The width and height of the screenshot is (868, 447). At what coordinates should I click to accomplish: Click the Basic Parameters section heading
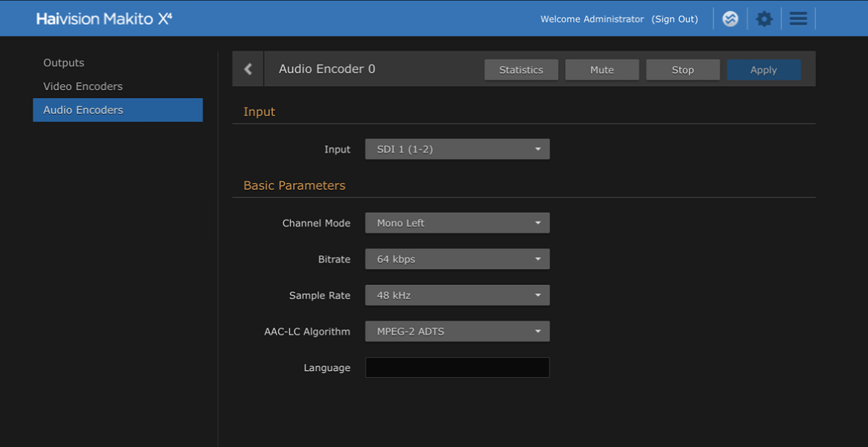[295, 185]
